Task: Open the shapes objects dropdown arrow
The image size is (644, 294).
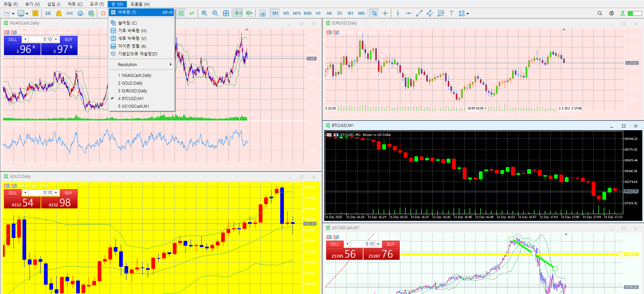Action: [467, 14]
